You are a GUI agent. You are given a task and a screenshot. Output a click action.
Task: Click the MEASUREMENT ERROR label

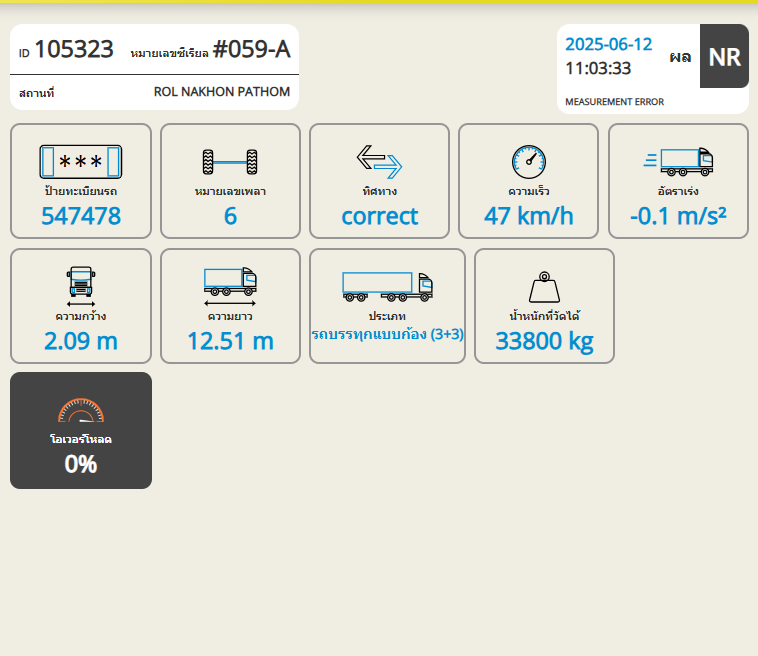click(x=614, y=102)
